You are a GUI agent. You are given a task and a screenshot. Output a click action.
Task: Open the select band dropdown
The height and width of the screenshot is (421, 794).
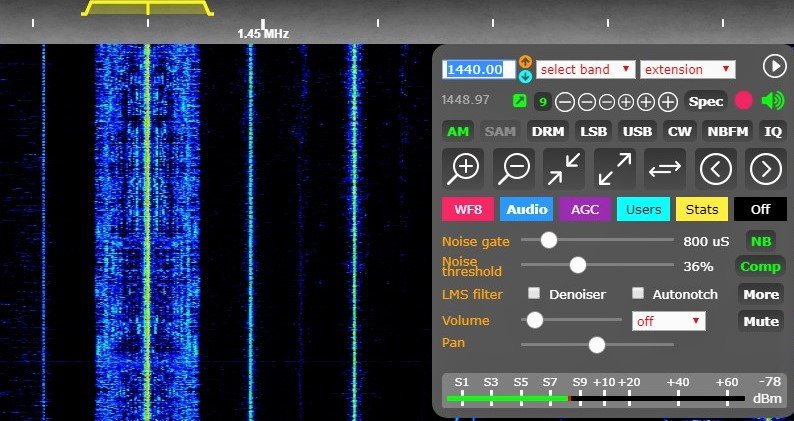585,69
